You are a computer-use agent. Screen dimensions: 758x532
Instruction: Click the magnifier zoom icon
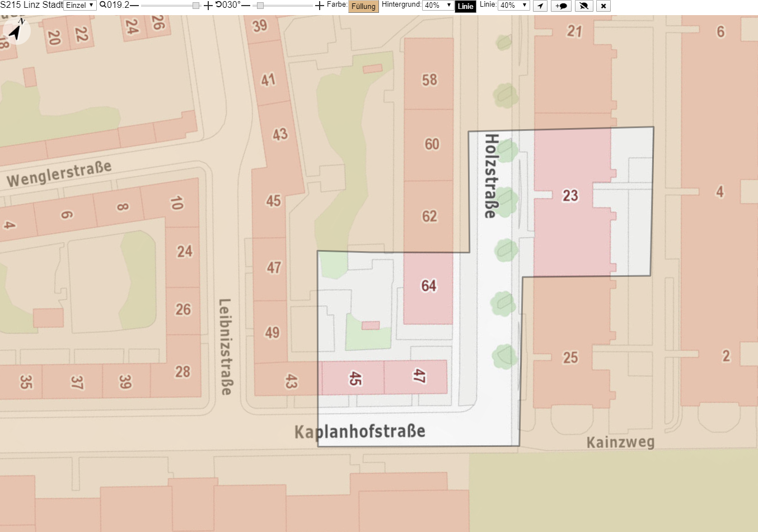tap(103, 5)
